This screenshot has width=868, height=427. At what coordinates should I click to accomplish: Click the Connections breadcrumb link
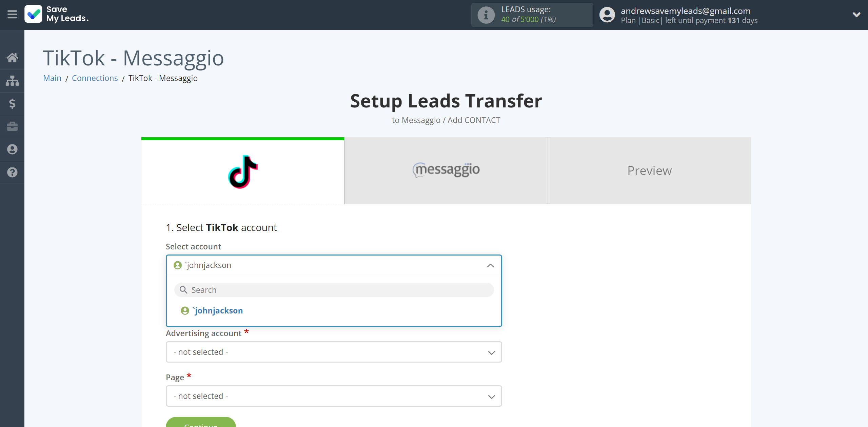pyautogui.click(x=95, y=77)
